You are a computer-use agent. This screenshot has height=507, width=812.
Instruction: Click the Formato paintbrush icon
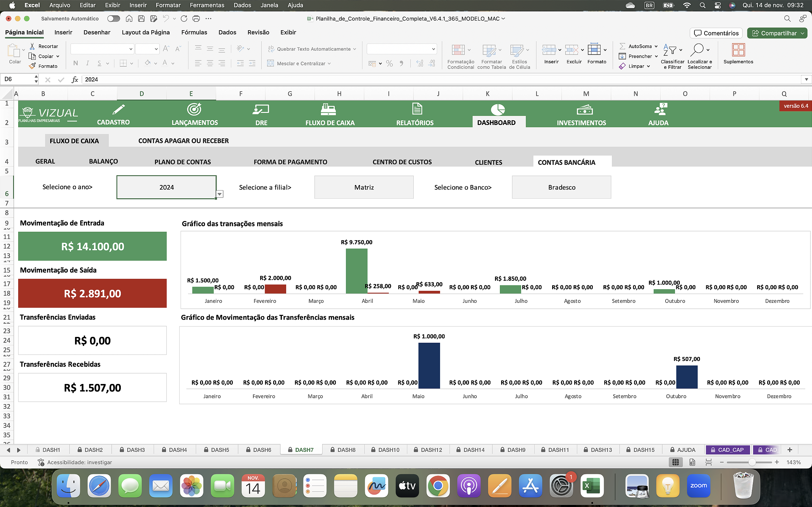pos(32,66)
